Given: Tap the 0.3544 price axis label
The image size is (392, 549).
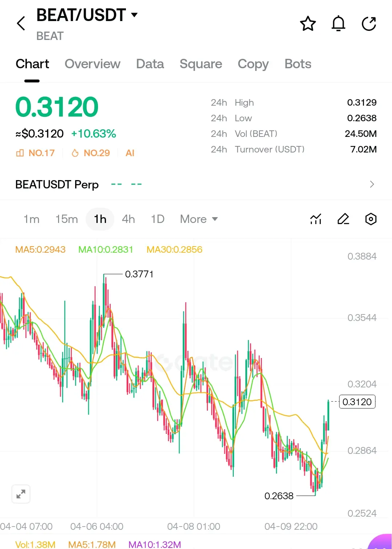Looking at the screenshot, I should 362,318.
